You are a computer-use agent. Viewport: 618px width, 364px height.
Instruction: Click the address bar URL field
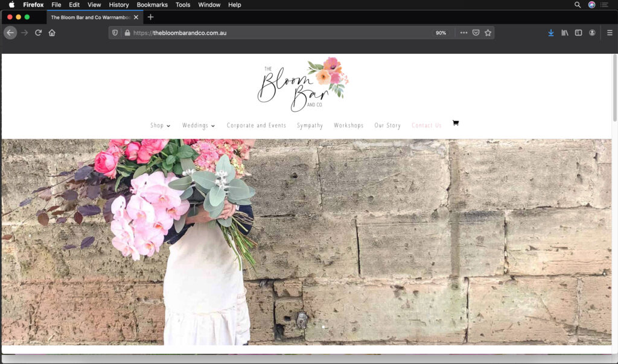click(x=278, y=33)
